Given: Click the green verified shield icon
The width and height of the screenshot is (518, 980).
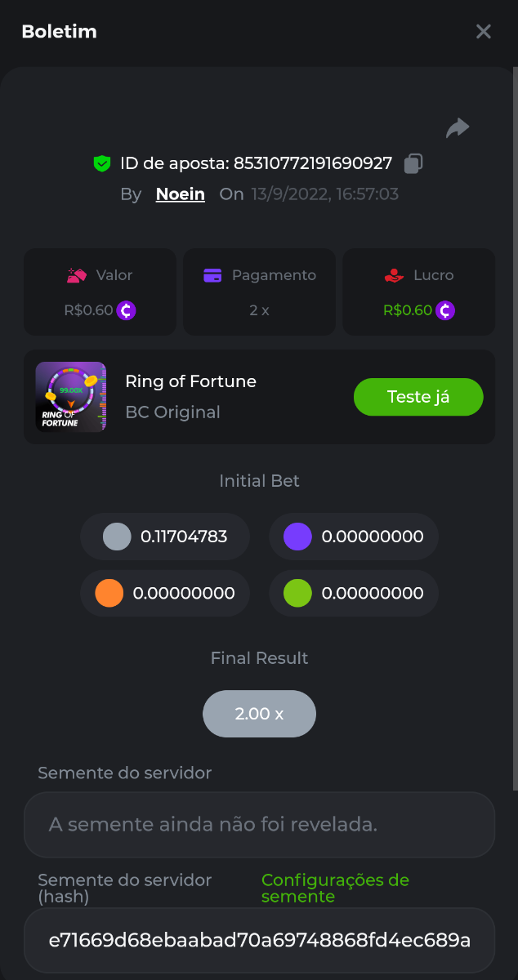Looking at the screenshot, I should tap(101, 163).
